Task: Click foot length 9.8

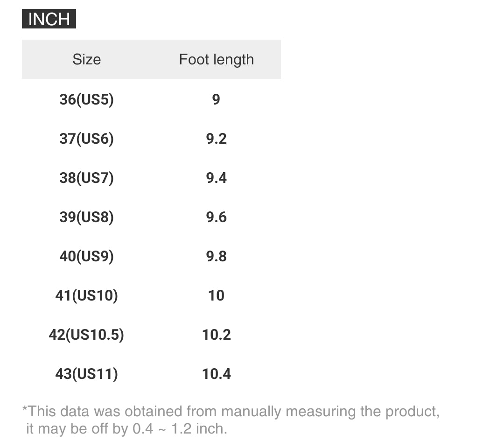Action: pos(216,256)
